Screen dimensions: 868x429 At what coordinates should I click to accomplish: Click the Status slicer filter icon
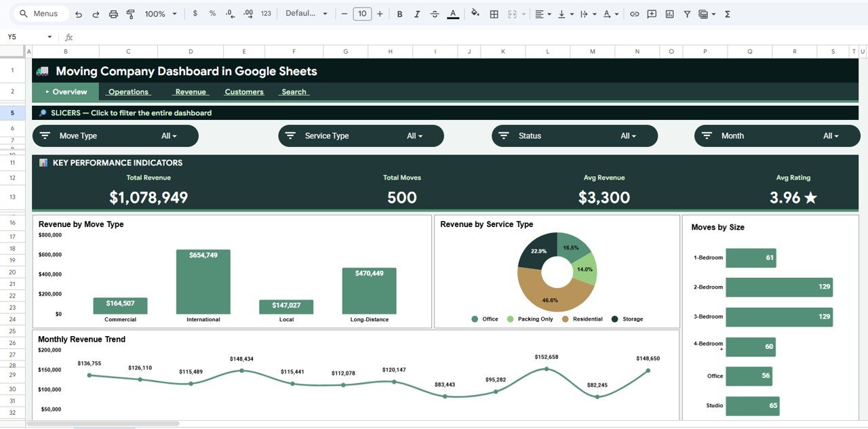tap(504, 136)
